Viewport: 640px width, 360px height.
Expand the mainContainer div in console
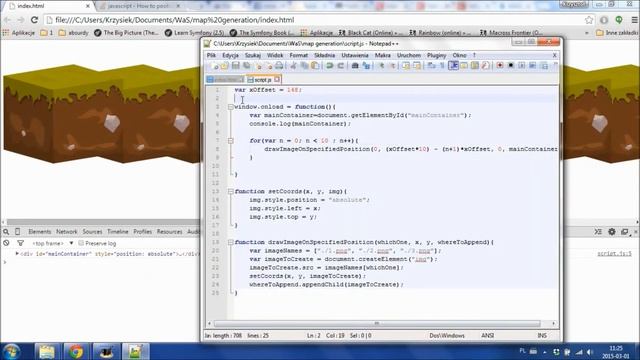point(17,254)
